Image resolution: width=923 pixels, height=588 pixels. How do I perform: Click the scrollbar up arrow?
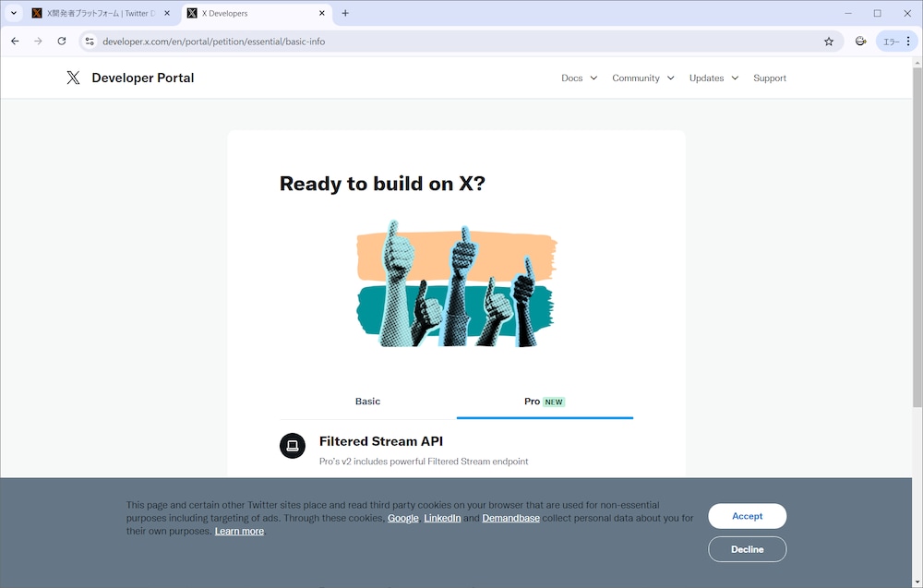917,62
